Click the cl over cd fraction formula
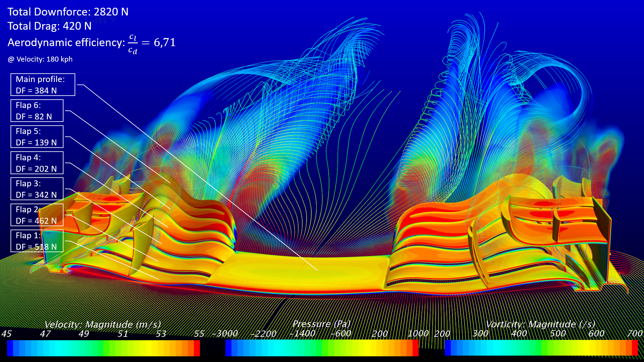644x362 pixels. (x=133, y=44)
